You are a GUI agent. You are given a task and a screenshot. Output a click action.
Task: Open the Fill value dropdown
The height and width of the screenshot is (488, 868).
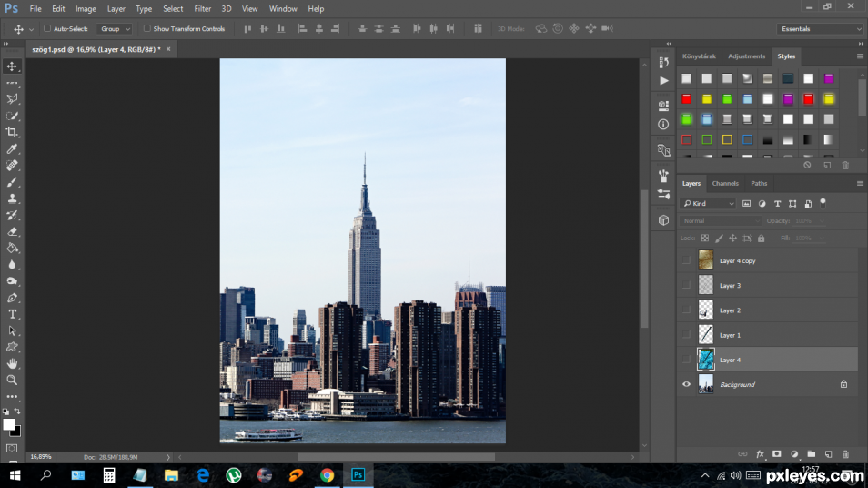pyautogui.click(x=823, y=239)
